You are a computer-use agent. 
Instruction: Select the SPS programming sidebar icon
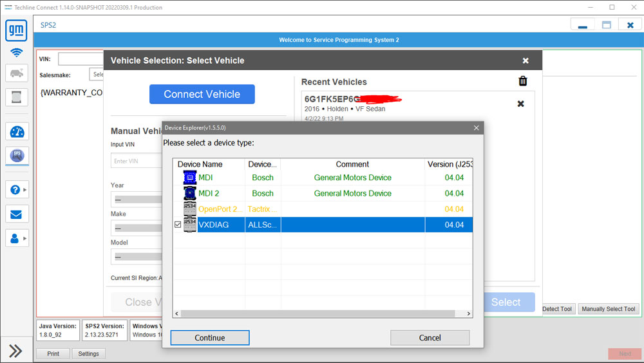coord(16,155)
